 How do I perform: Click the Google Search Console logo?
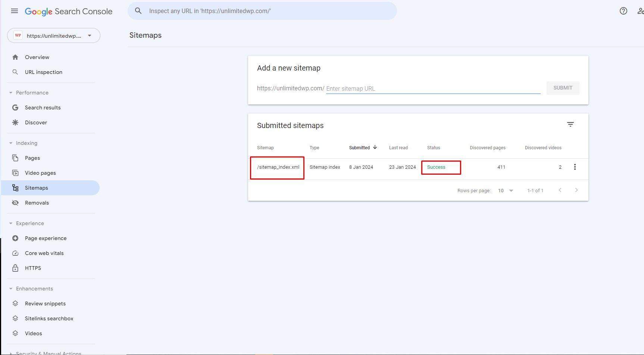click(x=69, y=12)
